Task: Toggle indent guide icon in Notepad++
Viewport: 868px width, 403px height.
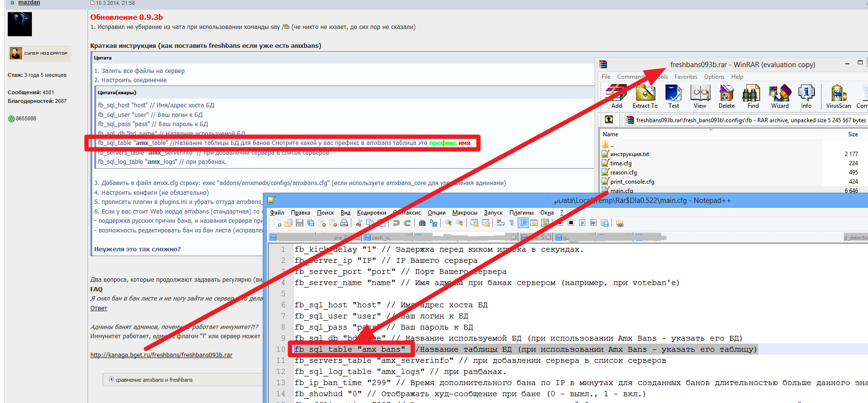Action: point(523,223)
